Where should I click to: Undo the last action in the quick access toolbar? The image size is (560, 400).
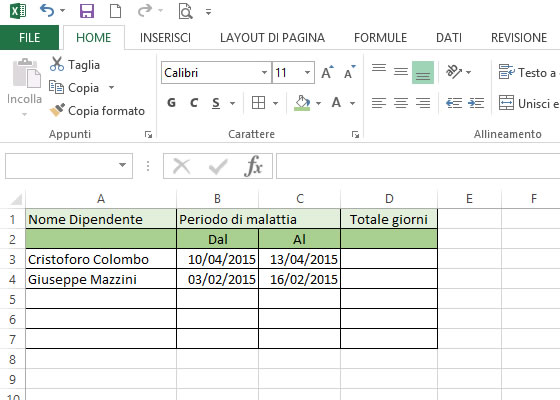pyautogui.click(x=48, y=11)
